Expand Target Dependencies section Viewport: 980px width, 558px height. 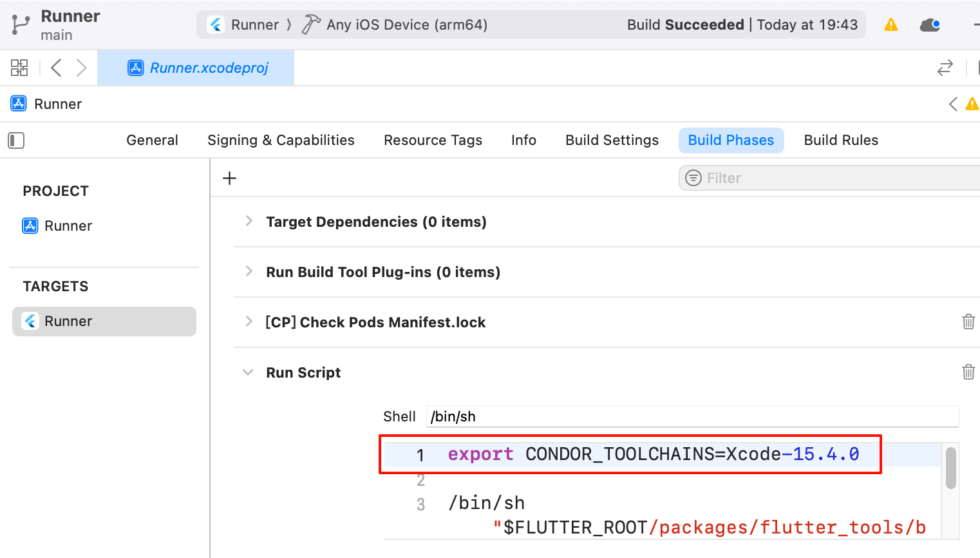pos(249,221)
